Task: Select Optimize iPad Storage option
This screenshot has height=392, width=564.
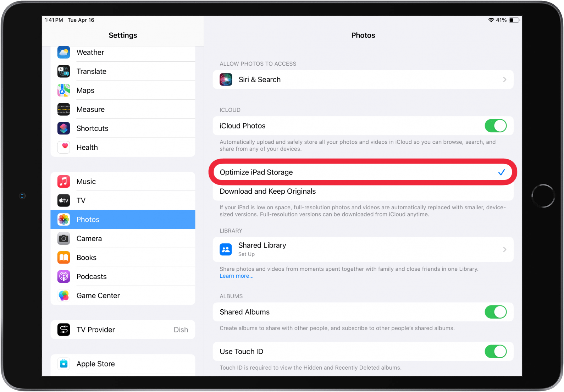Action: [x=363, y=172]
